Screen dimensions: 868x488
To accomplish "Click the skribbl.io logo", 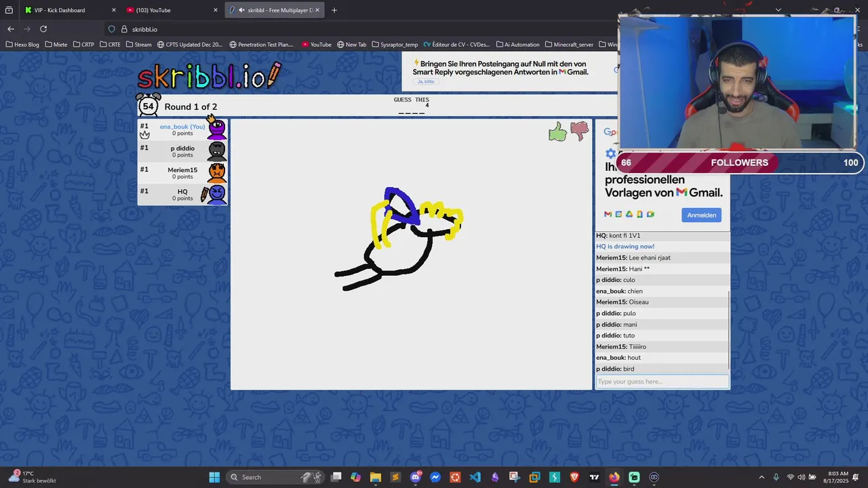I will pos(209,76).
